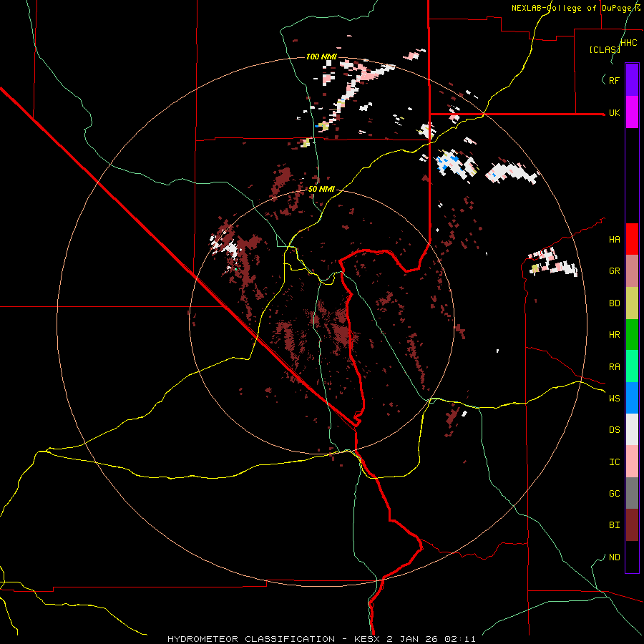Click the 02:11 time stamp

point(462,639)
